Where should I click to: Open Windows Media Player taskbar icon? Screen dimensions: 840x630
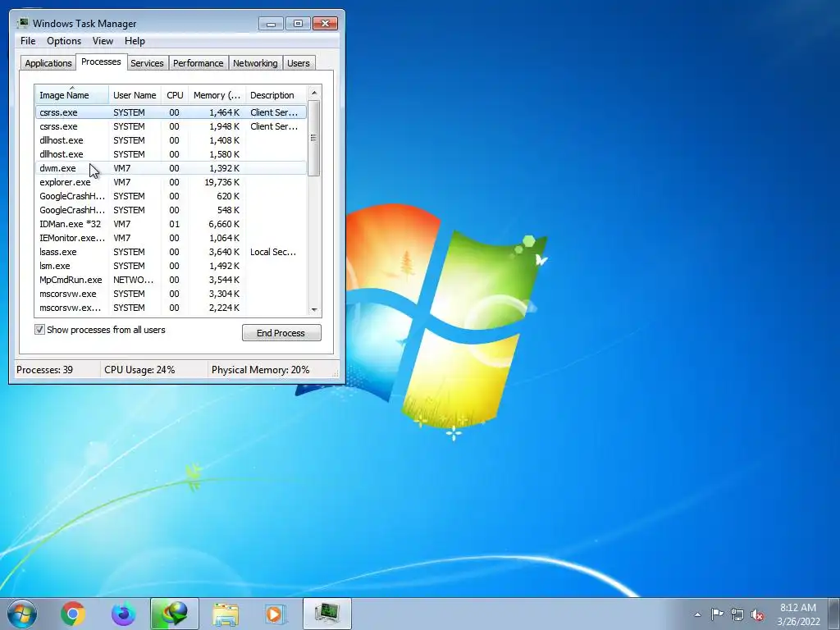click(276, 614)
